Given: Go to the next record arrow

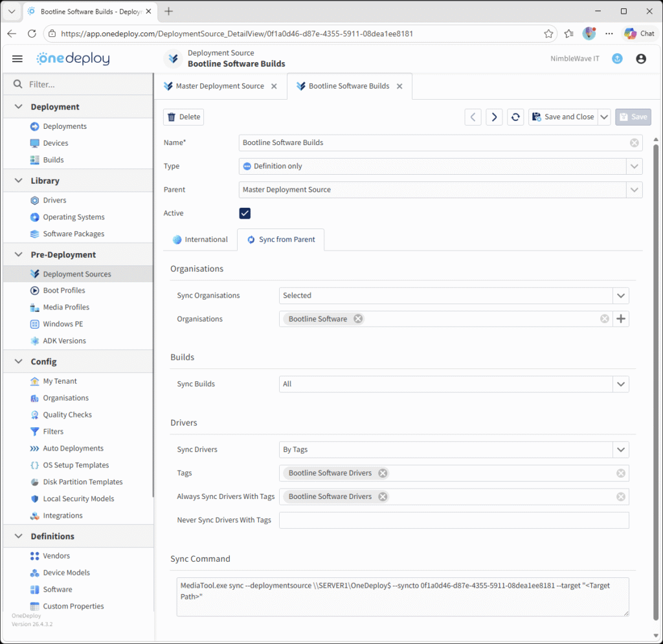Looking at the screenshot, I should coord(494,117).
